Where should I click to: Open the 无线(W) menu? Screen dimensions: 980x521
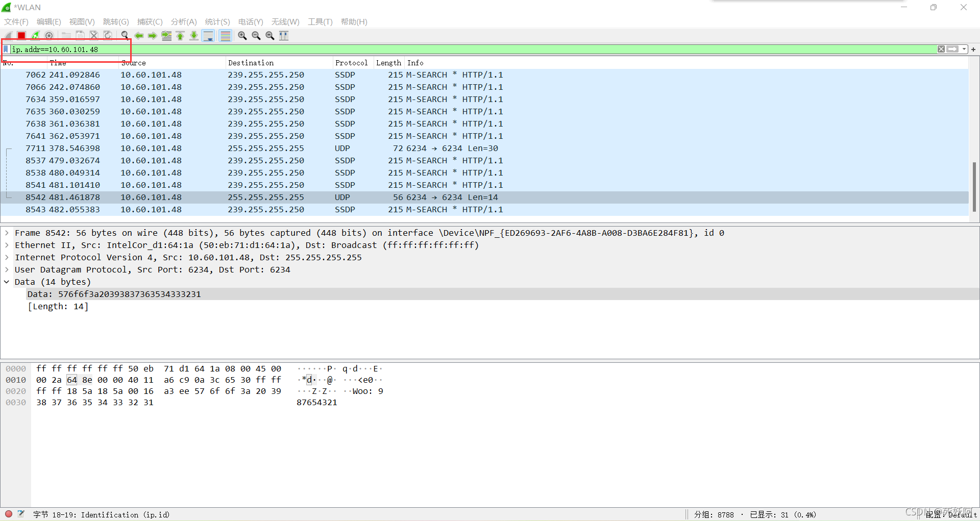click(x=285, y=21)
